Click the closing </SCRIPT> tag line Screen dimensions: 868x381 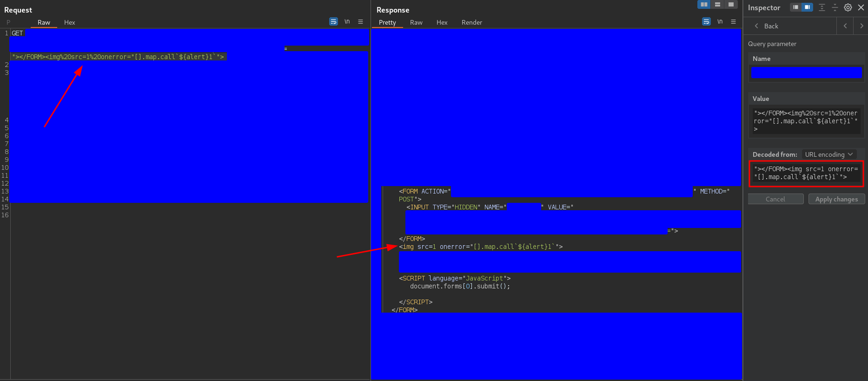coord(416,302)
